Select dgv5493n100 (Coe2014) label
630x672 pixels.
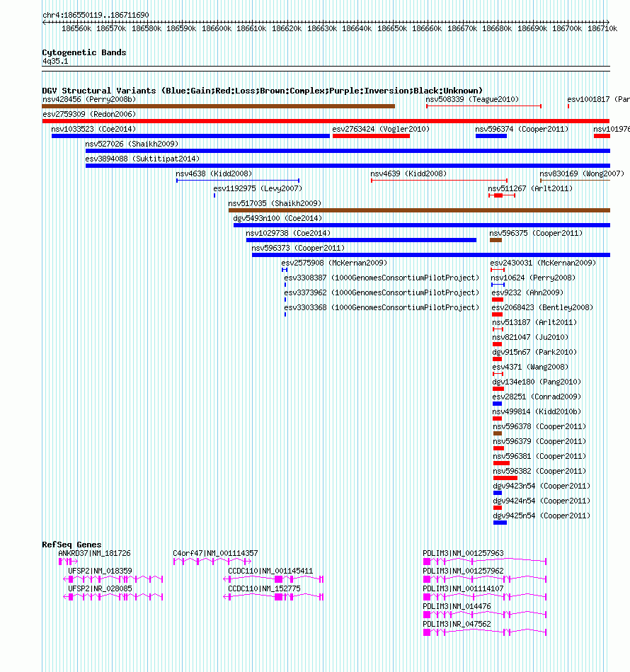click(277, 218)
